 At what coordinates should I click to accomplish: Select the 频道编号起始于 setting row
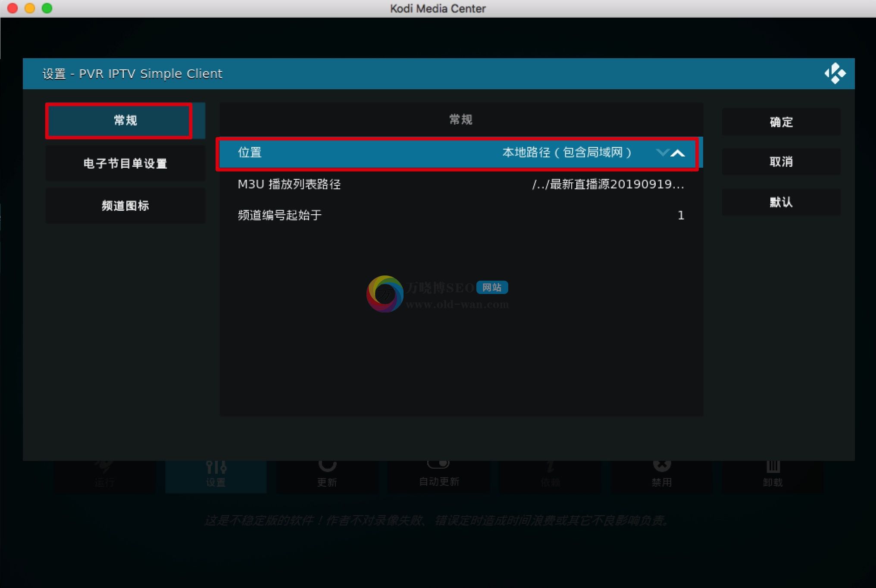coord(461,215)
